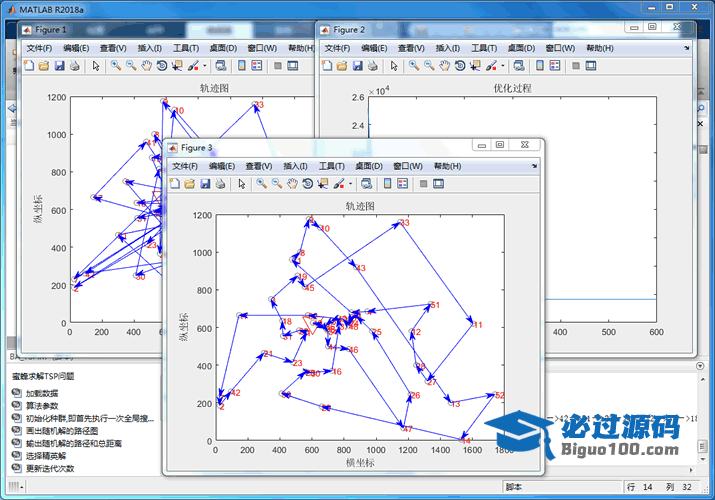Open 文件(F) menu in Figure 2
Image resolution: width=715 pixels, height=500 pixels.
pyautogui.click(x=336, y=48)
